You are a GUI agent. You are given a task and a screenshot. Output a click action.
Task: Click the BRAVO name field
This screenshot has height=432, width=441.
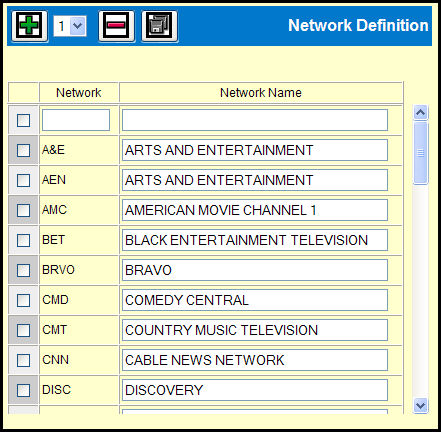tap(255, 270)
